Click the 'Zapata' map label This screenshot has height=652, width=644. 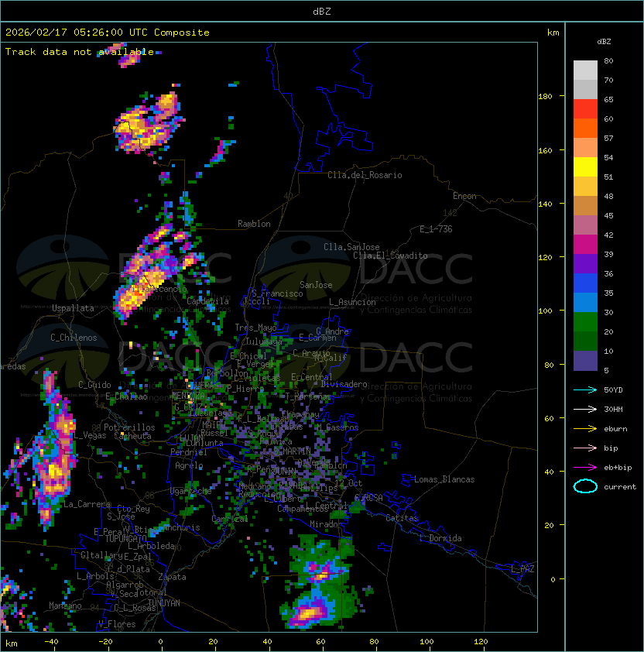click(x=172, y=577)
